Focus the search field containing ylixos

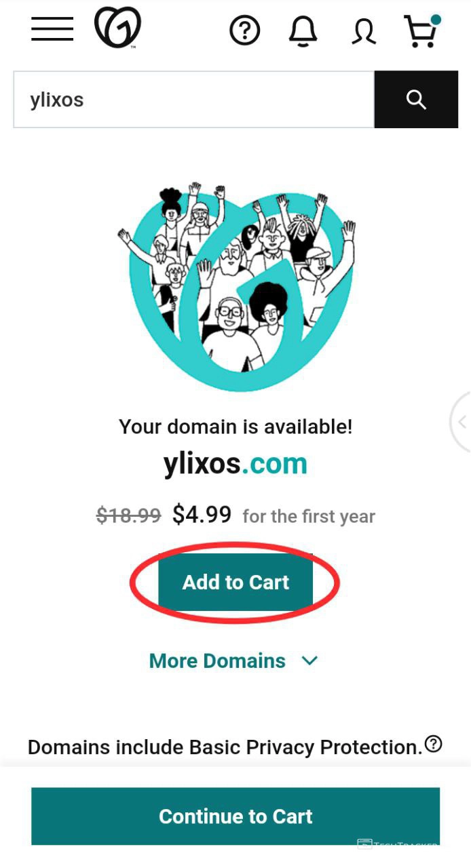(193, 100)
